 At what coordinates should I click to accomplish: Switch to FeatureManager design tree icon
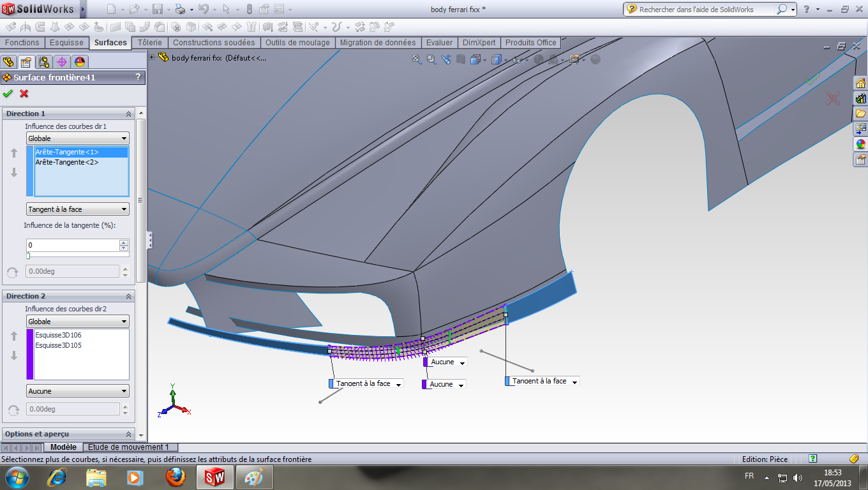[x=8, y=62]
